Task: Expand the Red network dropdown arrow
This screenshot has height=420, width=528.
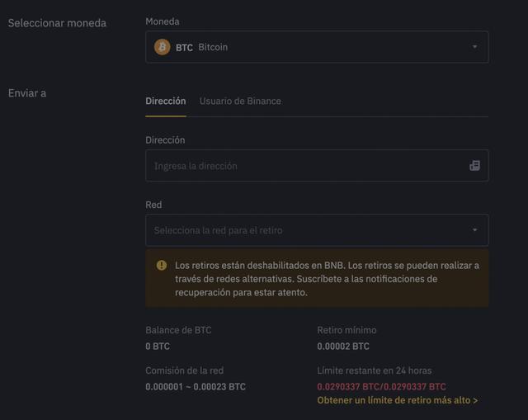Action: (x=474, y=230)
